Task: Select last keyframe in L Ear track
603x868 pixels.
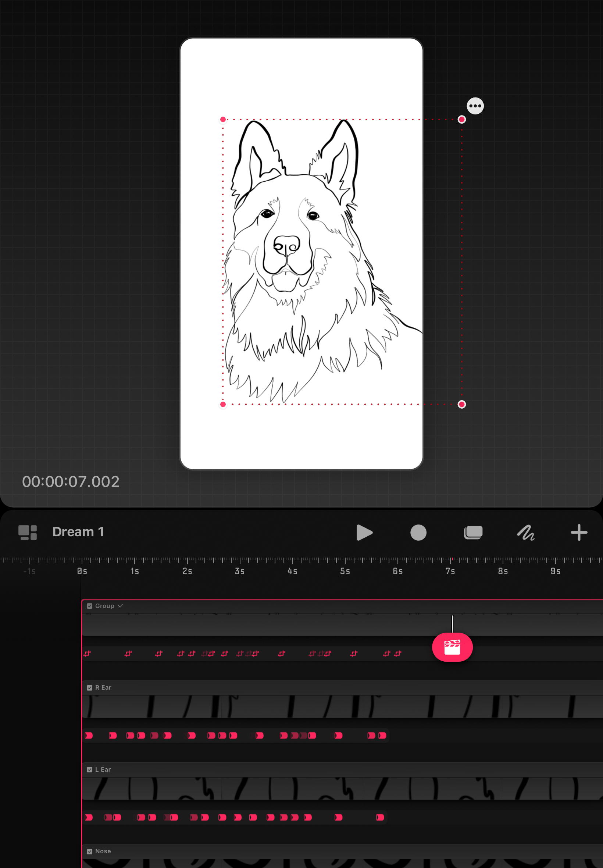Action: click(380, 817)
